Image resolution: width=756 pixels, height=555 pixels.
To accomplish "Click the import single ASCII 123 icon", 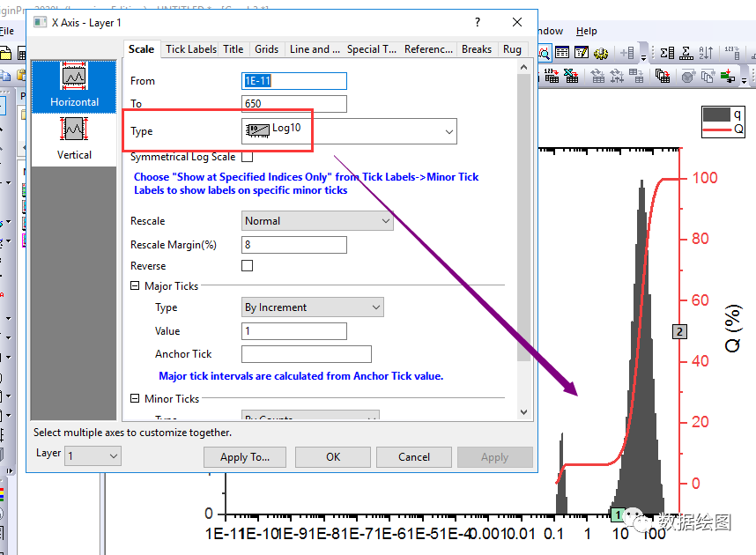I will (x=552, y=76).
